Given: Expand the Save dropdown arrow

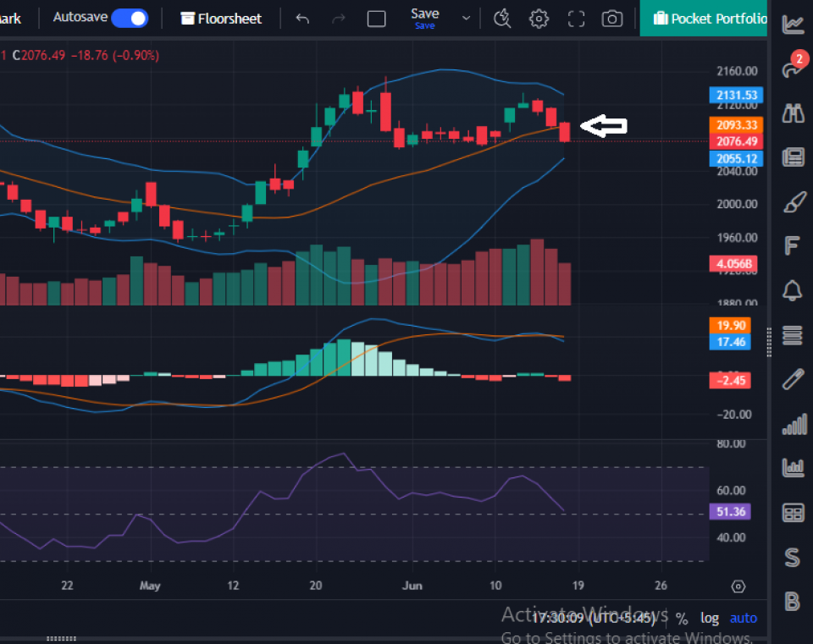Looking at the screenshot, I should point(466,18).
